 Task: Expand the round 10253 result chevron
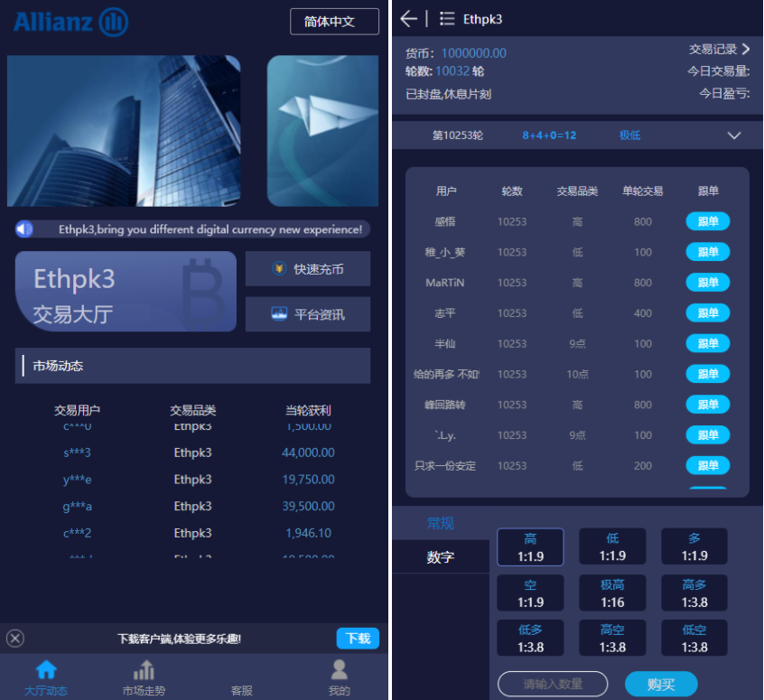[734, 135]
